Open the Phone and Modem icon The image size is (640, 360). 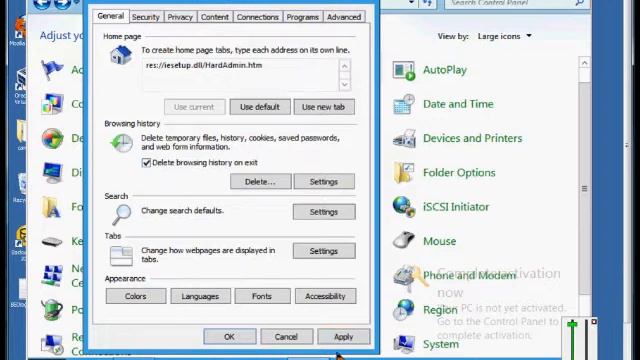(x=405, y=277)
